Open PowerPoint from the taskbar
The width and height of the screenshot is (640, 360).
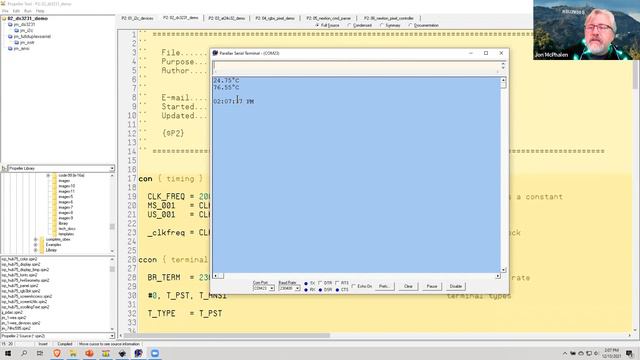tap(89, 353)
